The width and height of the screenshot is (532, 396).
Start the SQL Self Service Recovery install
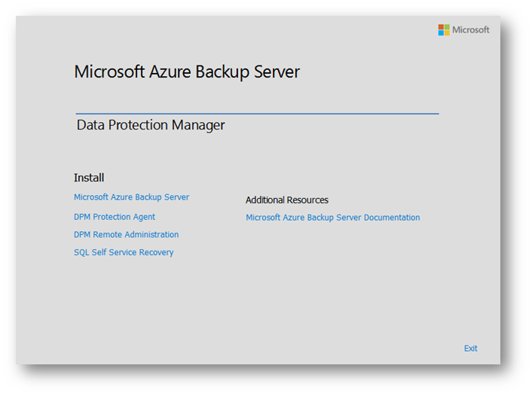tap(124, 253)
